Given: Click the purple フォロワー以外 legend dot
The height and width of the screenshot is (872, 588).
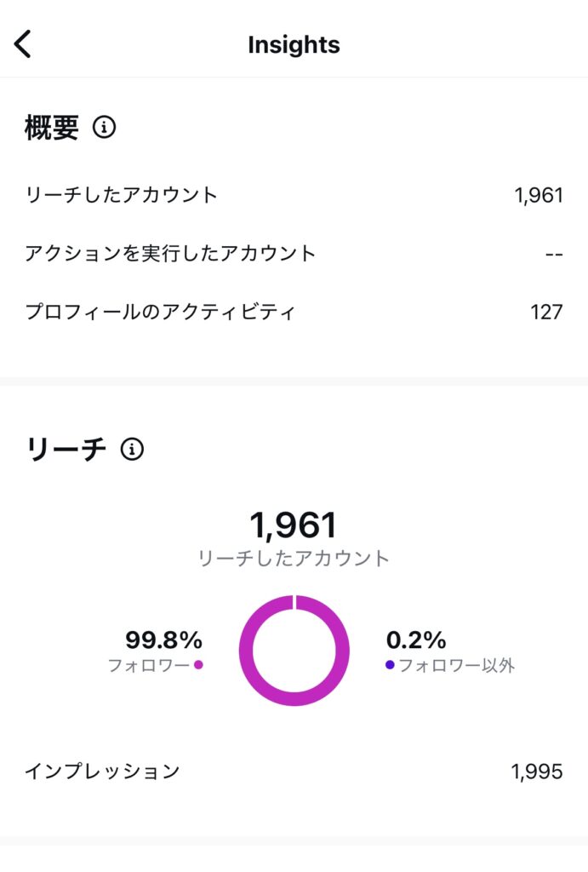Looking at the screenshot, I should [390, 665].
